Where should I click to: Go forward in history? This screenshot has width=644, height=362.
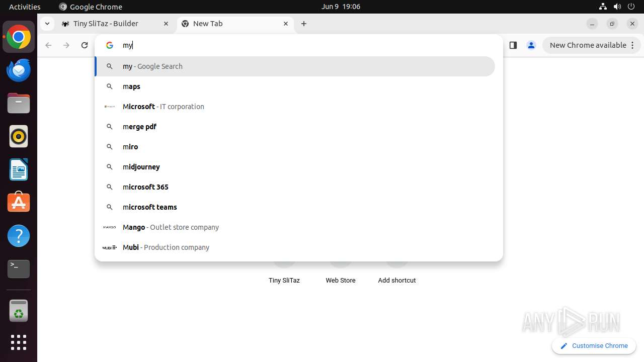click(x=66, y=45)
